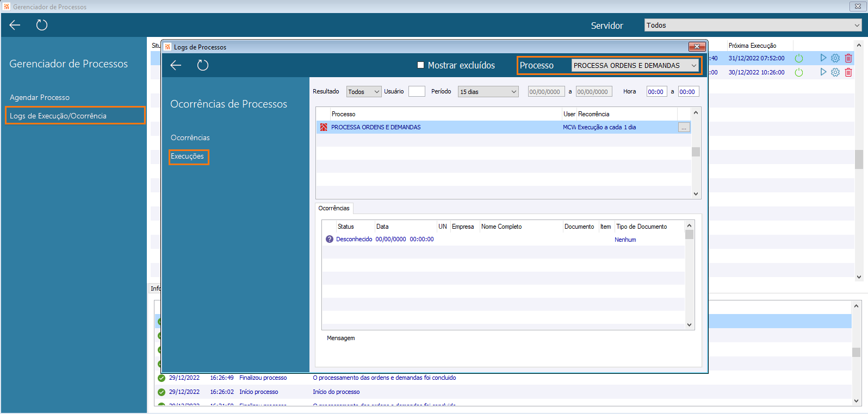Open Execuções in the logs dialog sidebar

click(x=187, y=156)
